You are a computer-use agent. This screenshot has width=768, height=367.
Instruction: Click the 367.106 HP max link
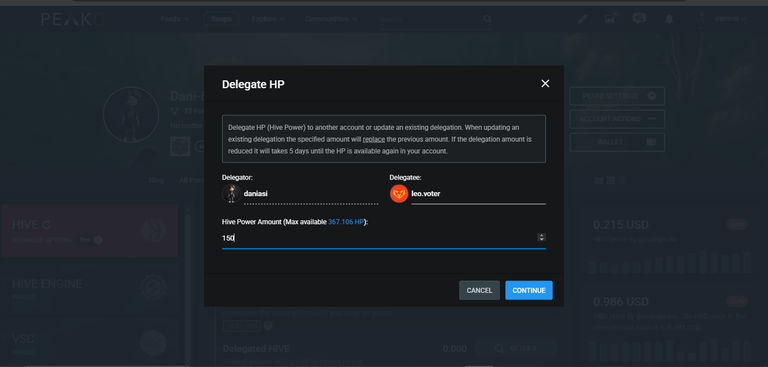(346, 222)
